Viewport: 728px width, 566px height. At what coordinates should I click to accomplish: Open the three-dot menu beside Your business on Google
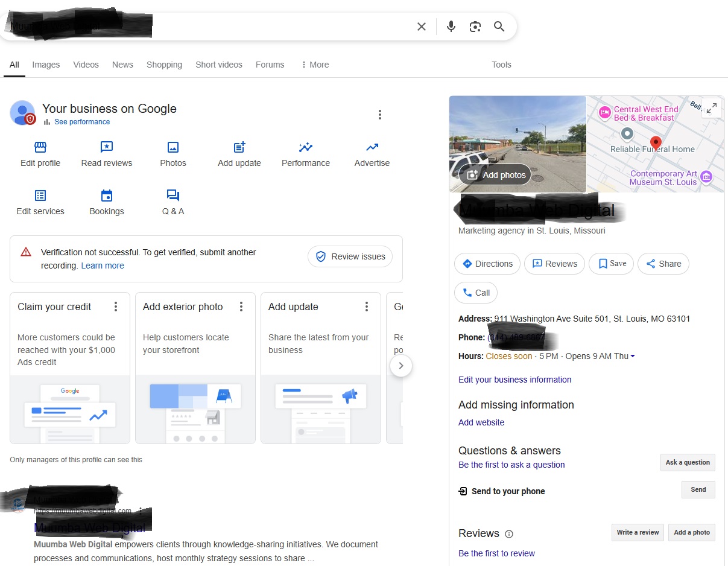(380, 114)
